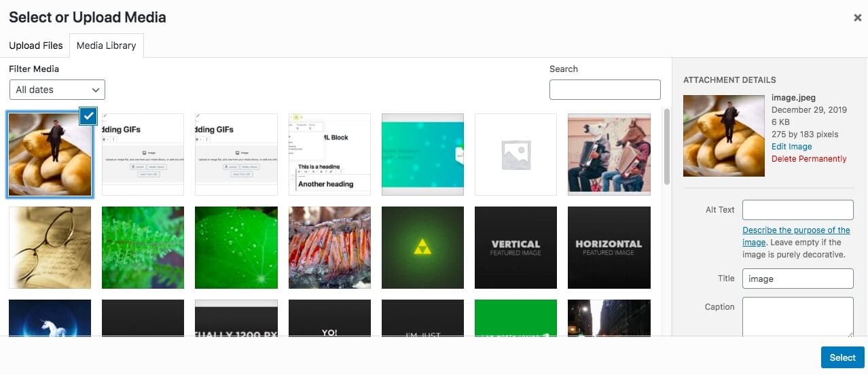The height and width of the screenshot is (375, 868).
Task: Click the Delete Permanently link
Action: point(809,159)
